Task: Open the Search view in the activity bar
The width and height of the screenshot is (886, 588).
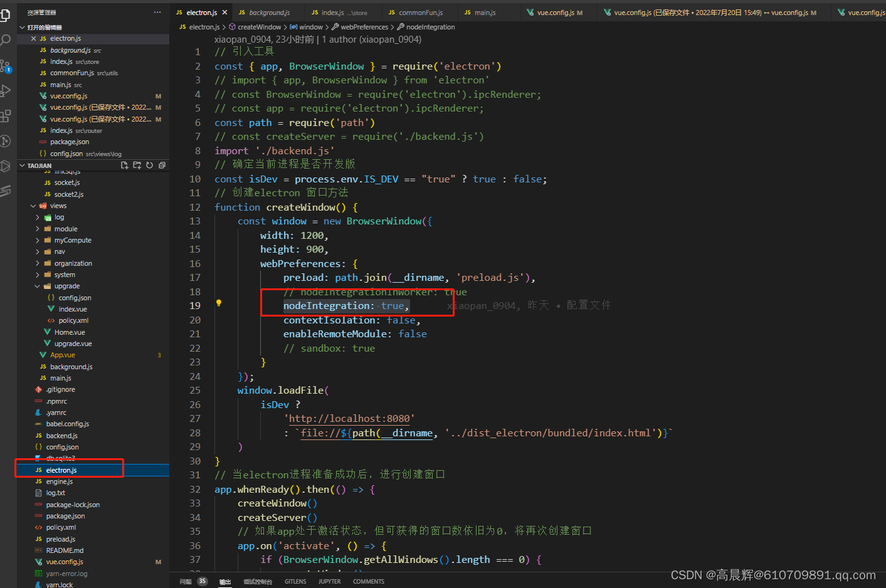Action: [x=6, y=39]
